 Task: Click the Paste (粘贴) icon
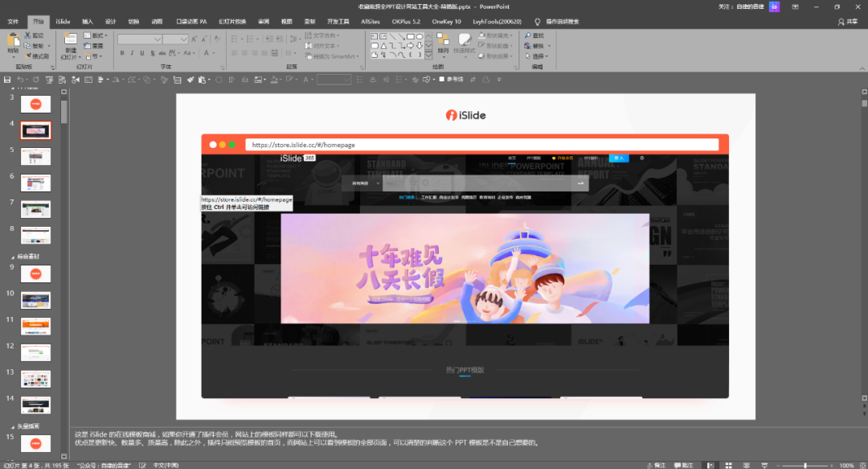(13, 40)
